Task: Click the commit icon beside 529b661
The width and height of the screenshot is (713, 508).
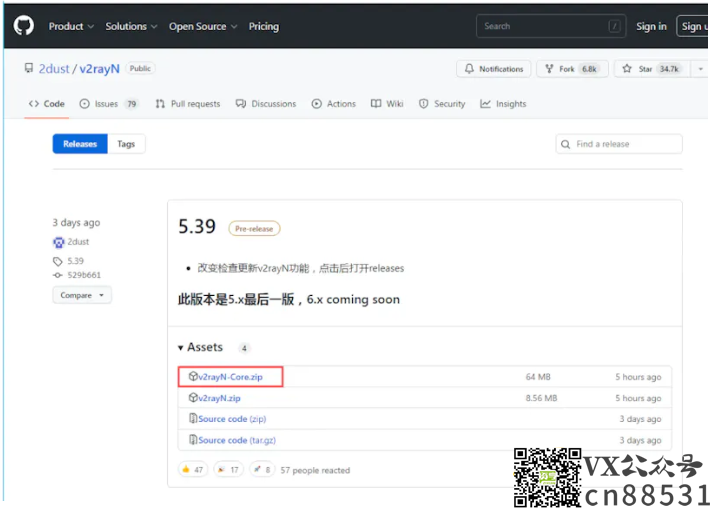Action: click(x=58, y=275)
